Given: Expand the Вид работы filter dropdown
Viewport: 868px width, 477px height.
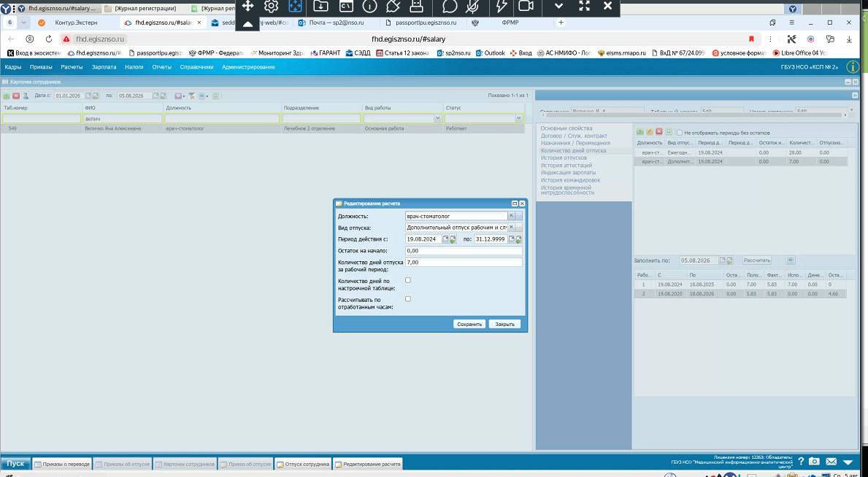Looking at the screenshot, I should 438,118.
